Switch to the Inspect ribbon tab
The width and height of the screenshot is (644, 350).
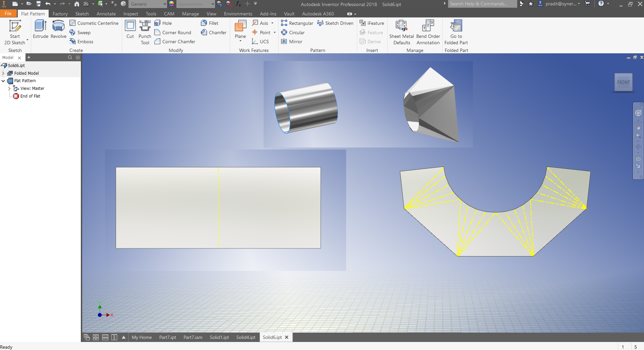pos(130,14)
